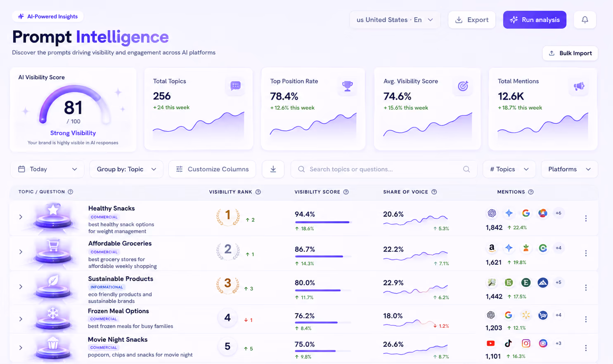Click the YouTube icon in Movie Night Snacks mentions

491,343
